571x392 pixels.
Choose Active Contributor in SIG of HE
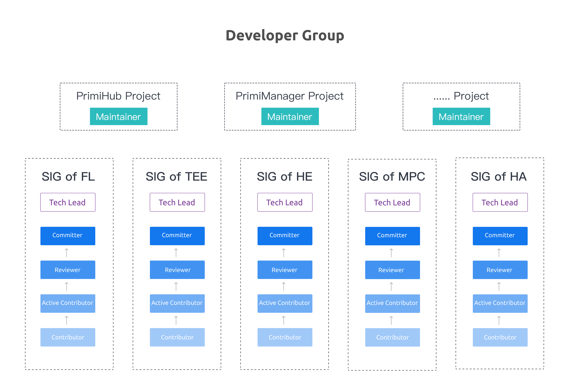[x=285, y=304]
